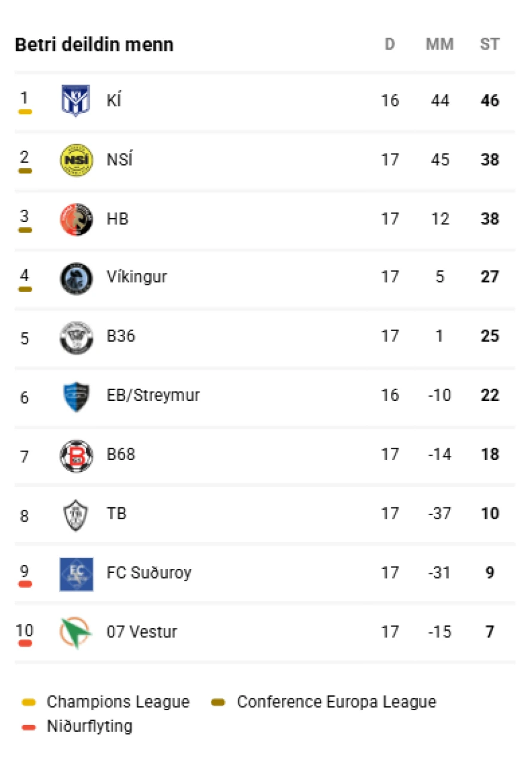The image size is (532, 764).
Task: Click the red Niðurflyting legend marker
Action: [x=29, y=727]
